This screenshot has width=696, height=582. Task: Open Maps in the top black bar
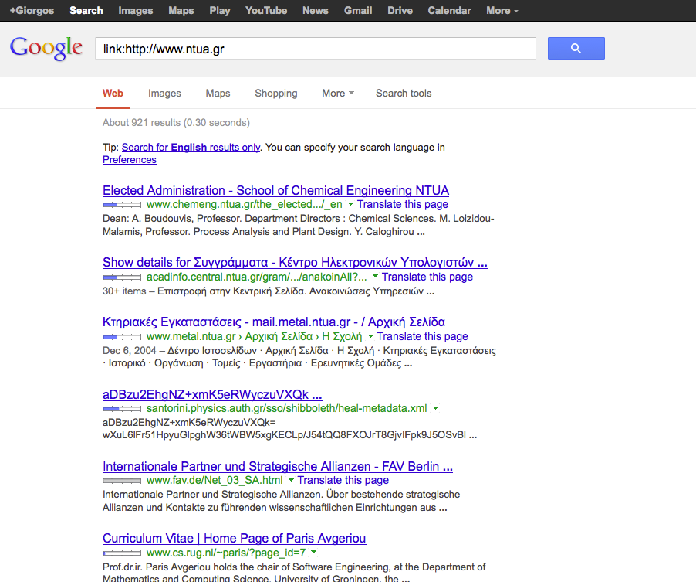(x=181, y=11)
